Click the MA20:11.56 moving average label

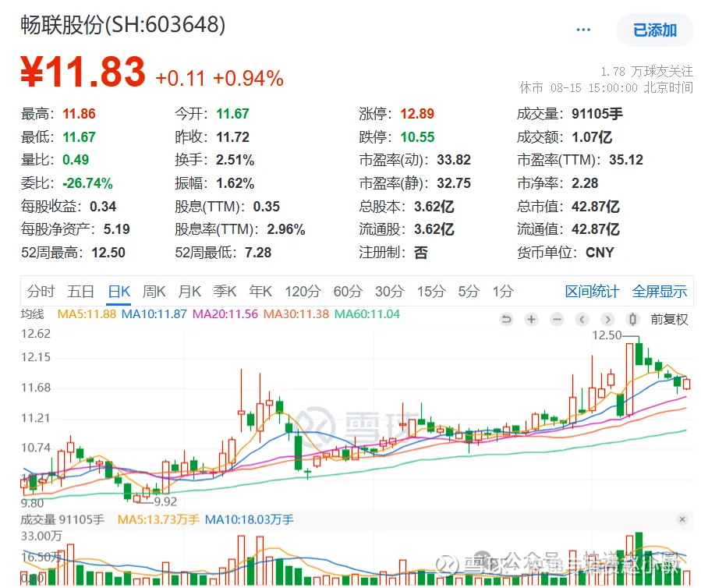point(225,314)
